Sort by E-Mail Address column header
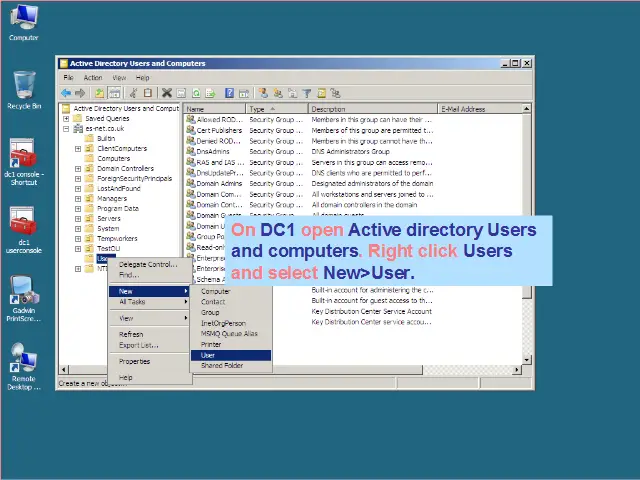The height and width of the screenshot is (480, 640). [480, 109]
